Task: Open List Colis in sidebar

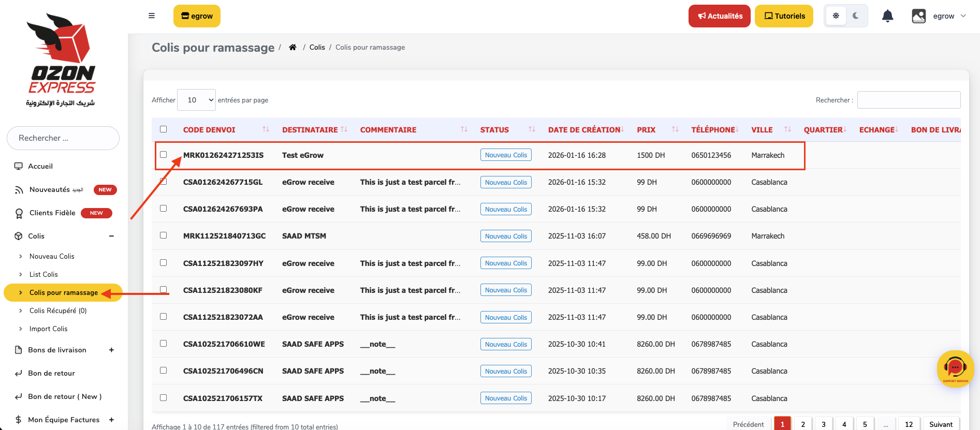Action: coord(43,274)
